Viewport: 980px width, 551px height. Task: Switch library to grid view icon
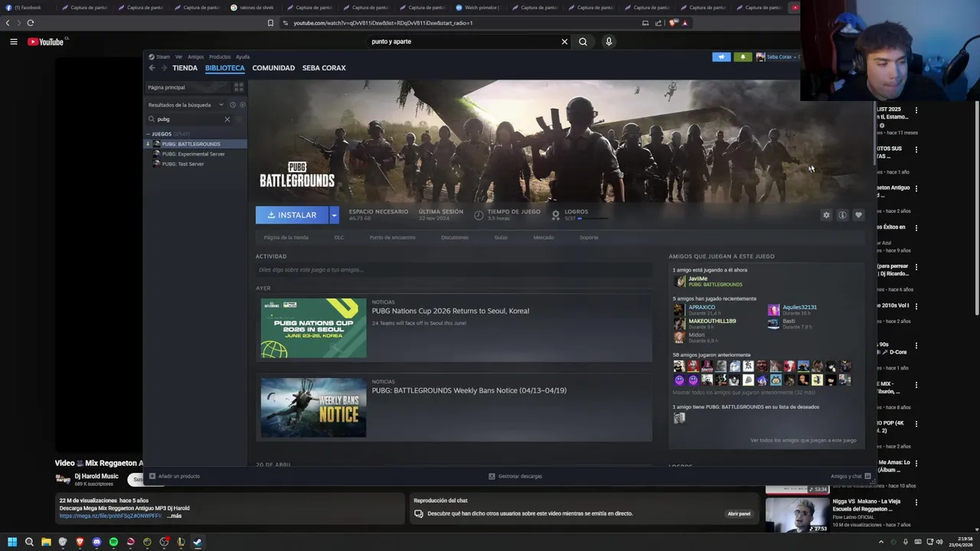click(238, 87)
